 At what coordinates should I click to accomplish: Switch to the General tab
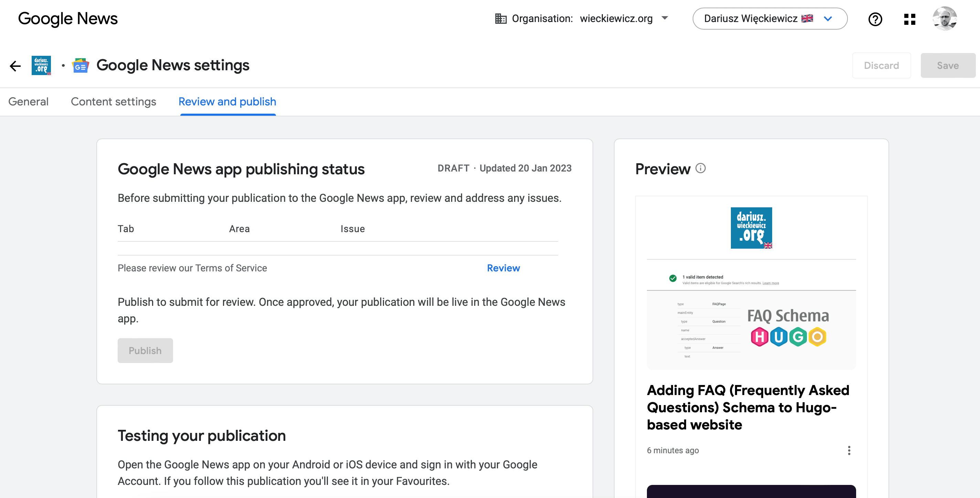click(29, 102)
